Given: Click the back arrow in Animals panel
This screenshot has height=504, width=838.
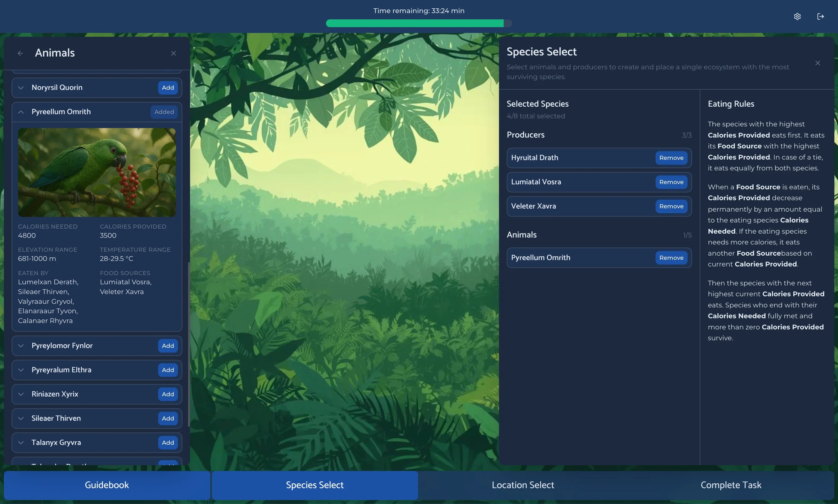Looking at the screenshot, I should pyautogui.click(x=20, y=53).
